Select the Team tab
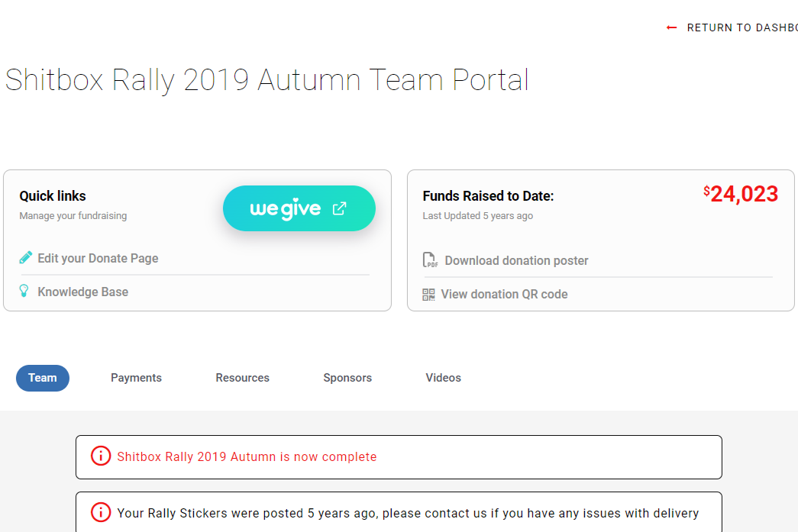Viewport: 798px width, 532px height. (43, 378)
